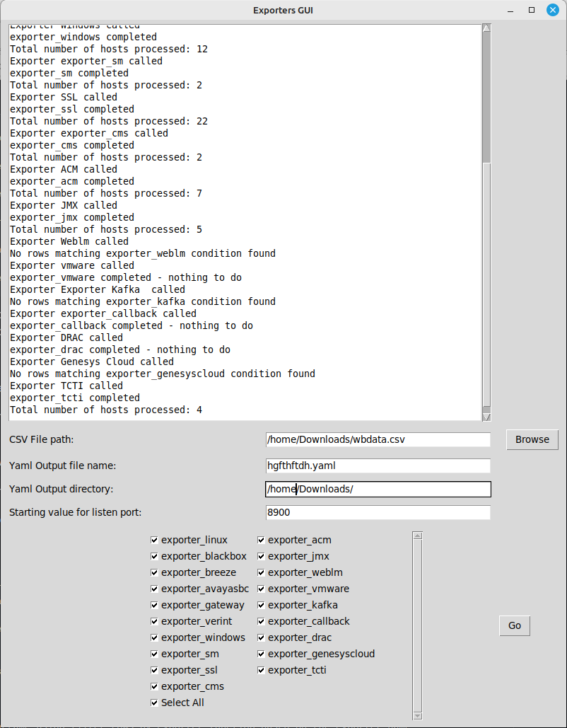
Task: Toggle the exporter_genesyscloud option
Action: click(x=261, y=654)
